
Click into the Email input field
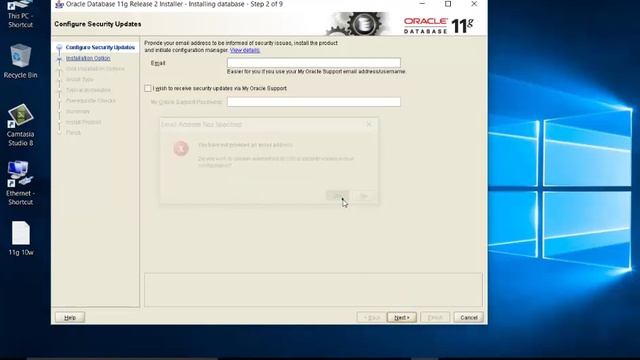(313, 62)
